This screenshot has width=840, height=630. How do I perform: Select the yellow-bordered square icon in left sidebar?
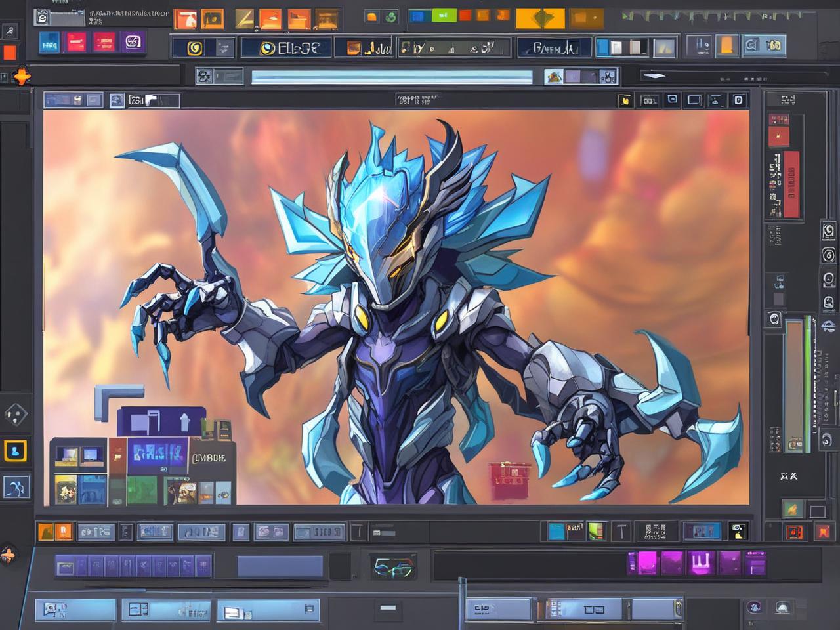tap(15, 451)
